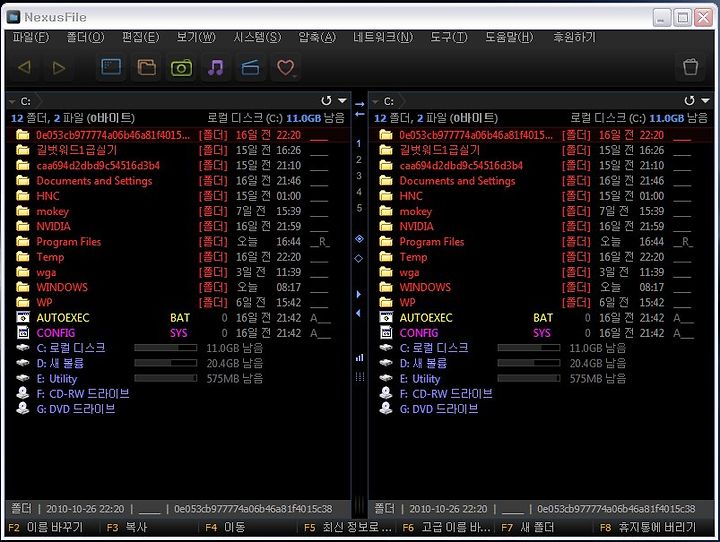Click C: path segment in left address bar
Screen dimensions: 720x542
(26, 101)
